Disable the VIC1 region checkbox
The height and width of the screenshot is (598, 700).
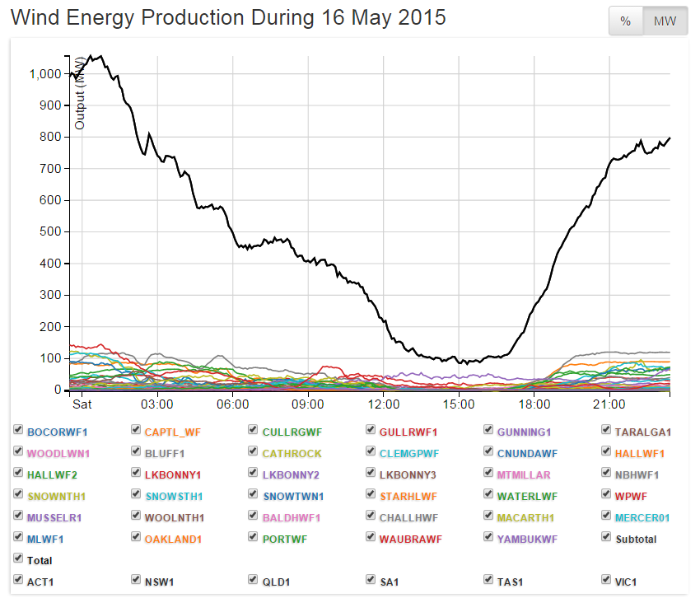[607, 581]
